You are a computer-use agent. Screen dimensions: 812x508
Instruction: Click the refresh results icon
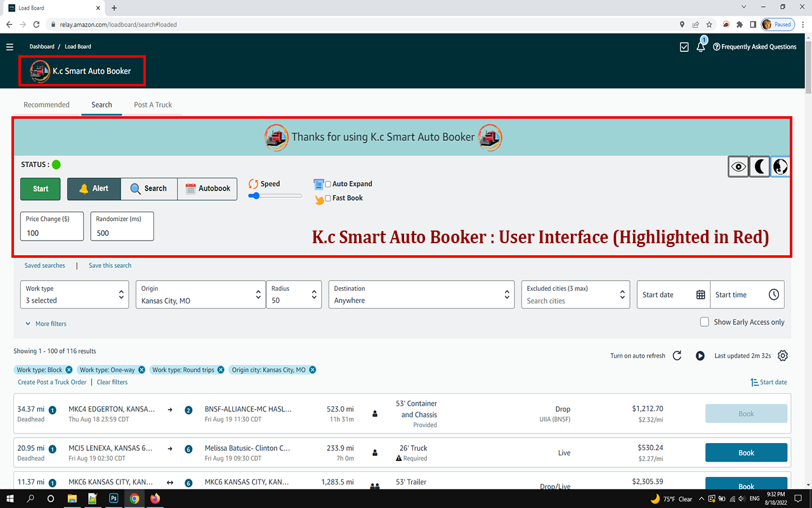coord(677,356)
